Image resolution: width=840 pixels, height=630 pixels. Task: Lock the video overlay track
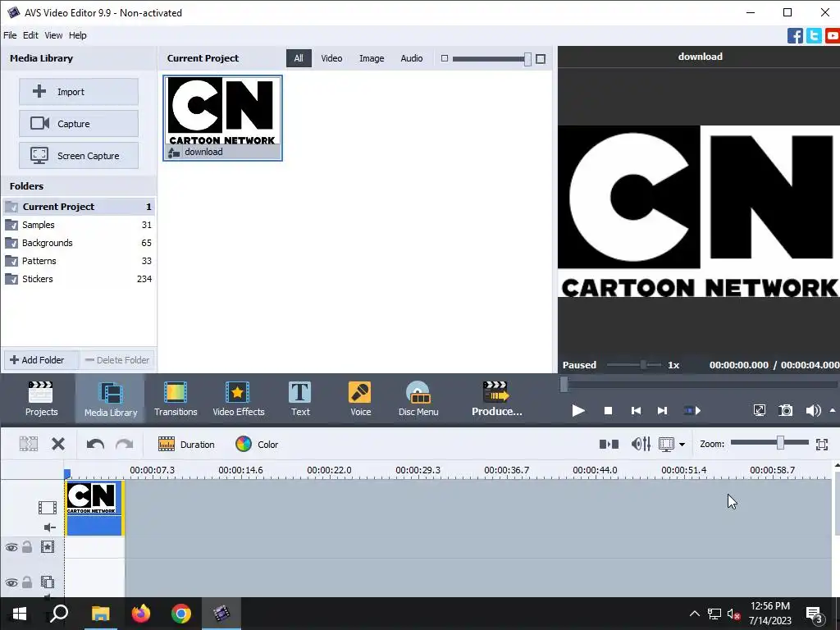click(x=27, y=582)
